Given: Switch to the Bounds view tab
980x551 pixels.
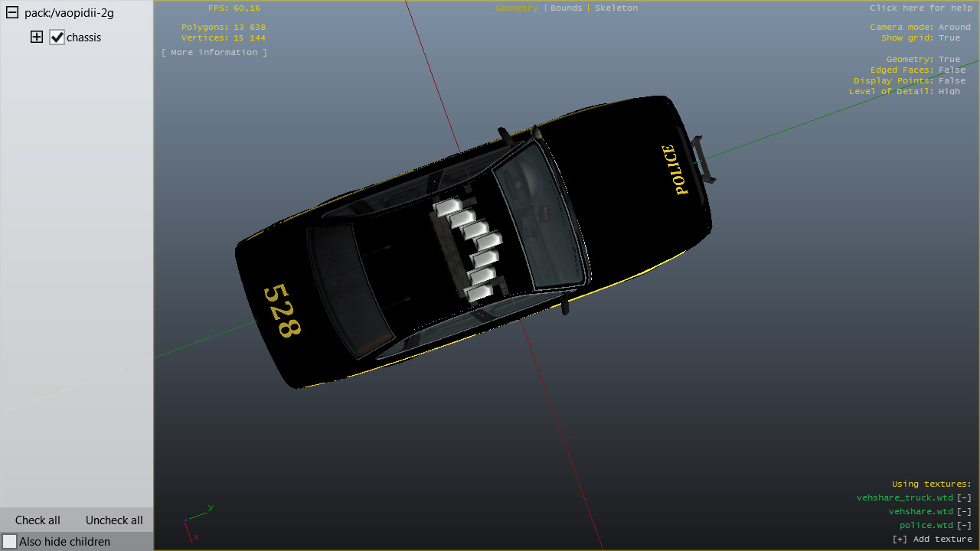Looking at the screenshot, I should (567, 8).
